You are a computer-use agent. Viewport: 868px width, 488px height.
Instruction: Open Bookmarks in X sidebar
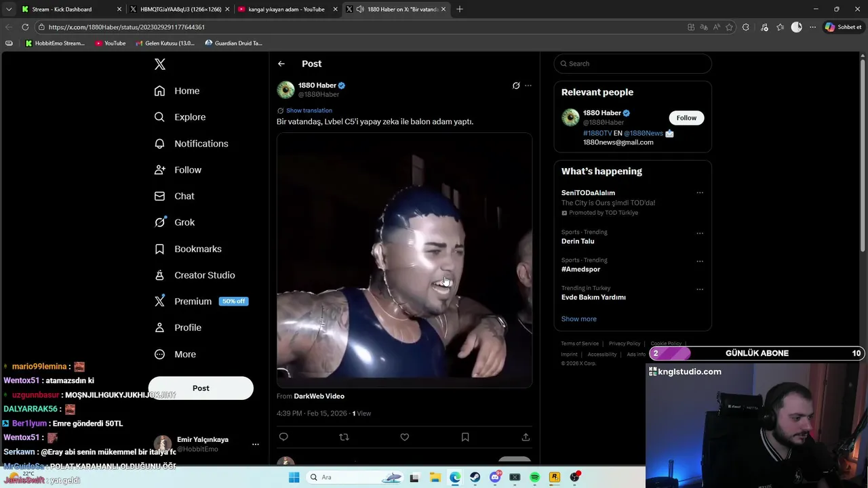click(188, 249)
